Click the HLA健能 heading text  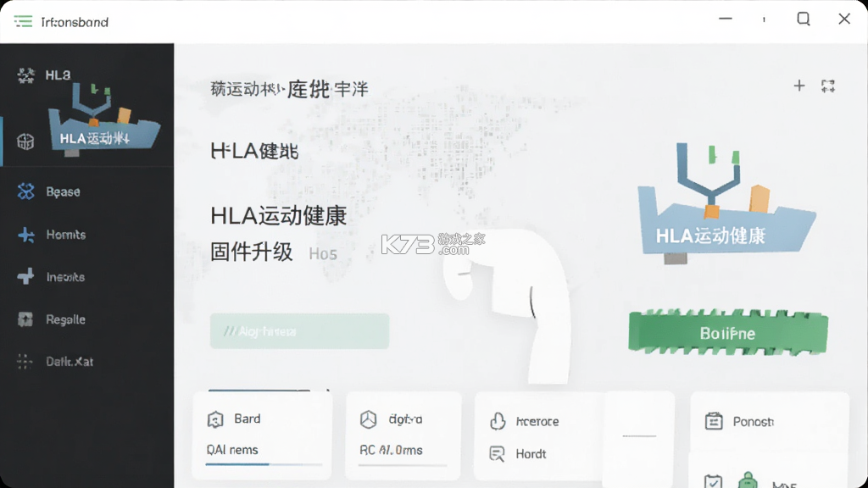254,151
